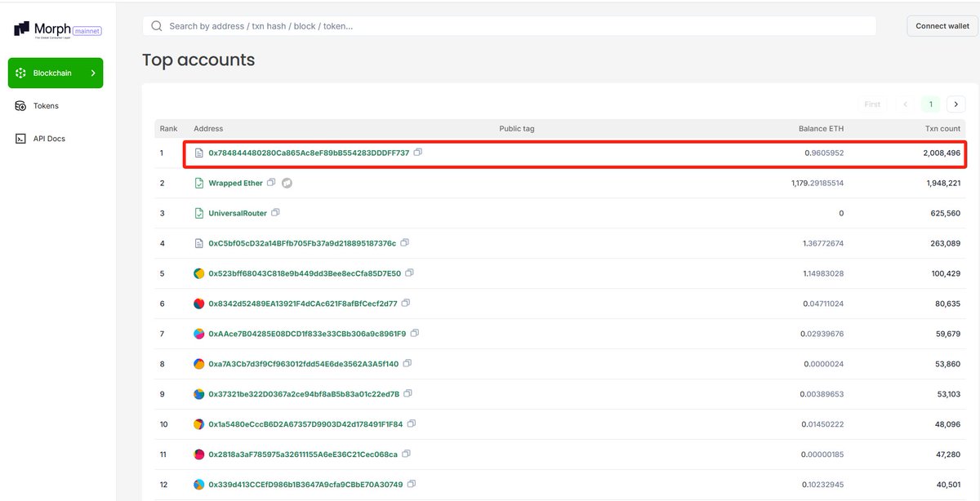Expand the Blockchain chevron arrow
This screenshot has width=980, height=501.
click(x=92, y=73)
